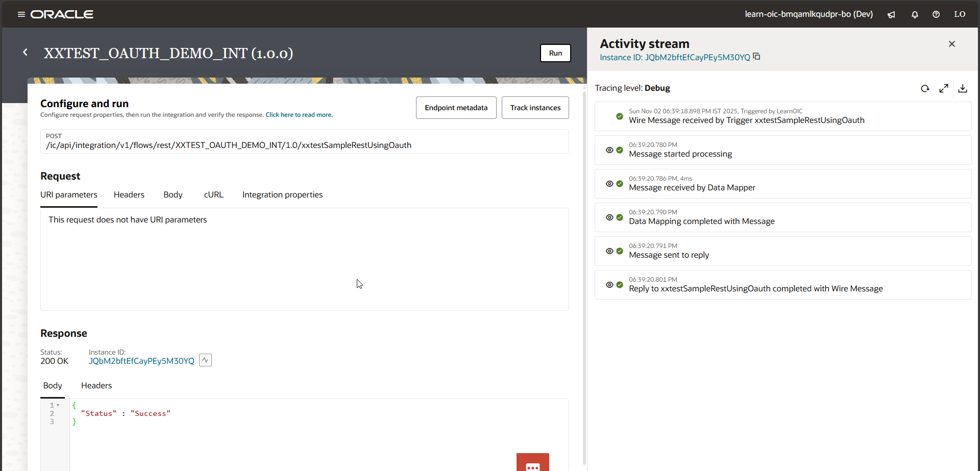Viewport: 980px width, 471px height.
Task: Toggle eye icon for Message sent to reply
Action: point(609,251)
